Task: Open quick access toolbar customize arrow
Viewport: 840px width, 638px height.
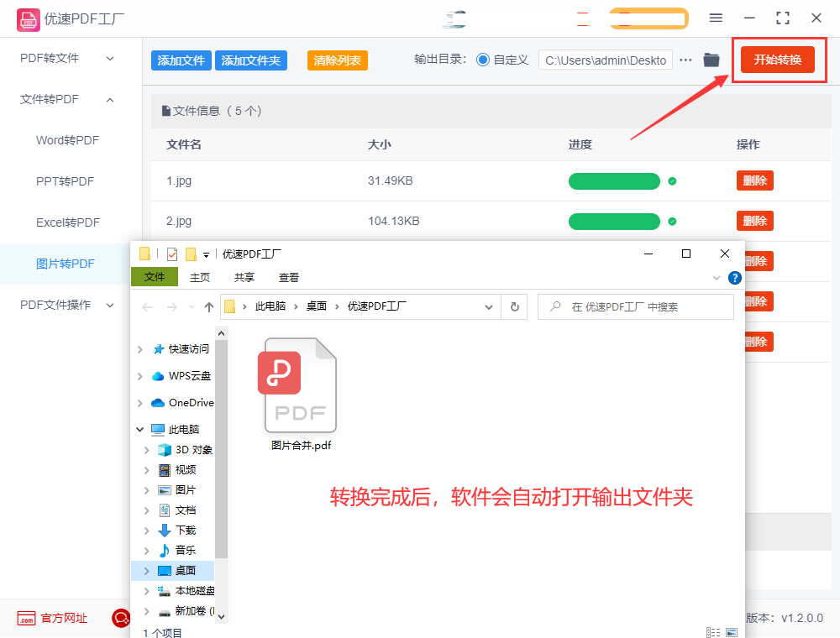Action: (x=207, y=254)
